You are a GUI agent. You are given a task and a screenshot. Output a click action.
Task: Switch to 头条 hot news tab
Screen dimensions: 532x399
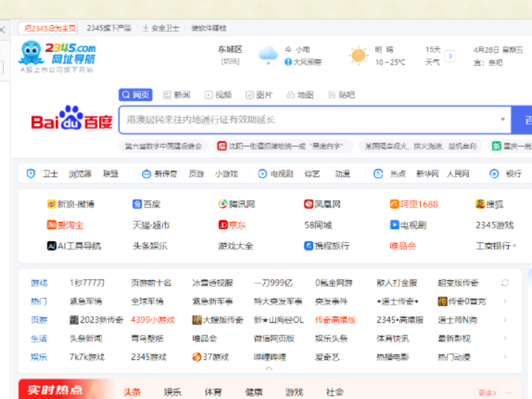tap(132, 392)
